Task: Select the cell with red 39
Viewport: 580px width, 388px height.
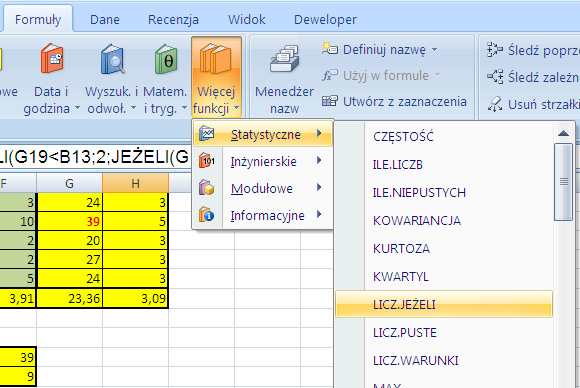Action: point(70,221)
